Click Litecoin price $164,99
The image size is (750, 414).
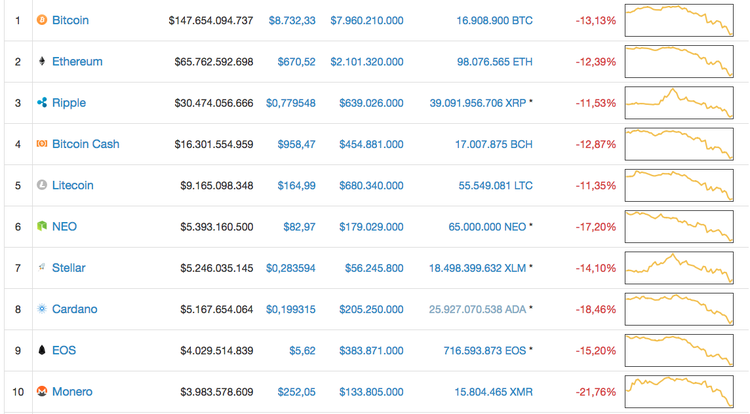[x=297, y=185]
